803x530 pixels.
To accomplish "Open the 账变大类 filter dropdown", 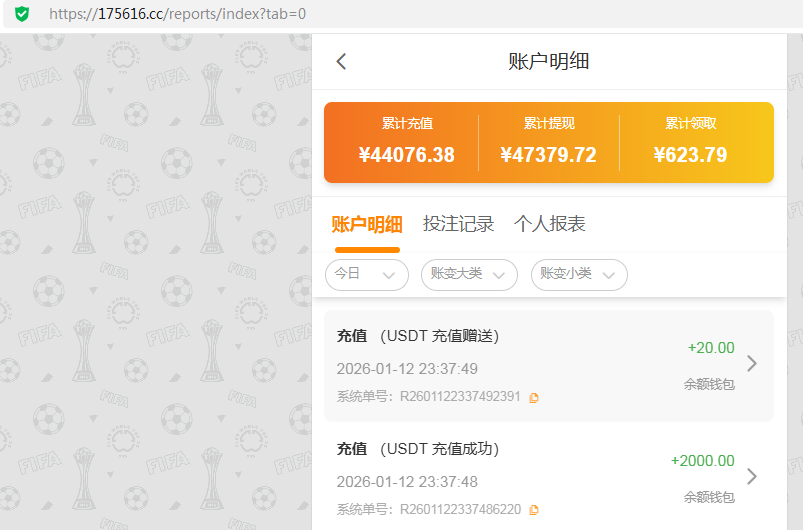I will (469, 274).
